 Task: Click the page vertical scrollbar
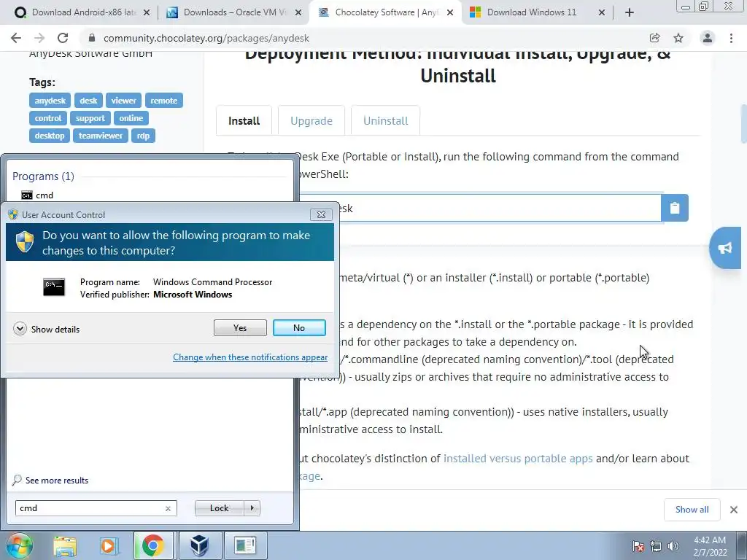pos(743,124)
